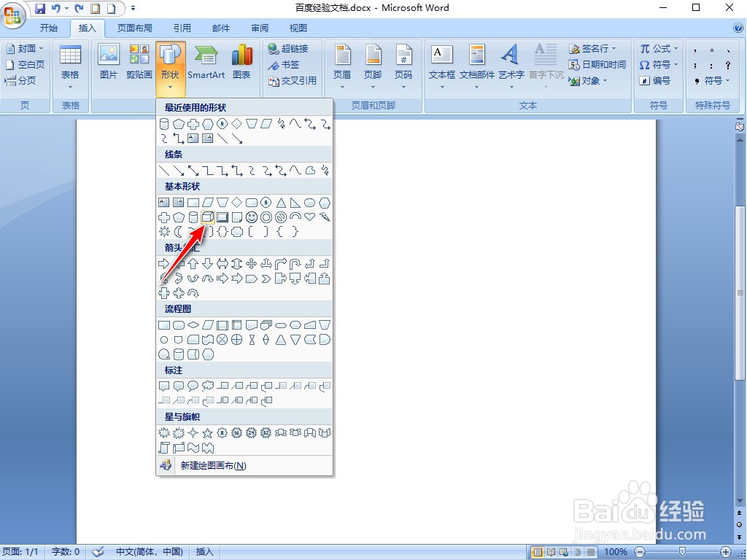747x560 pixels.
Task: Open Customize Quick Access Toolbar arrow
Action: [133, 8]
